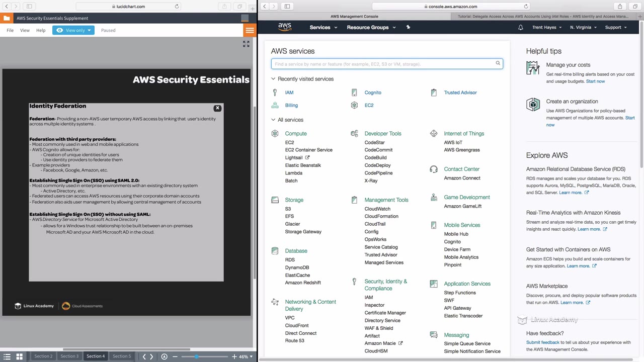Open the View only mode dropdown
This screenshot has height=362, width=644.
point(73,30)
